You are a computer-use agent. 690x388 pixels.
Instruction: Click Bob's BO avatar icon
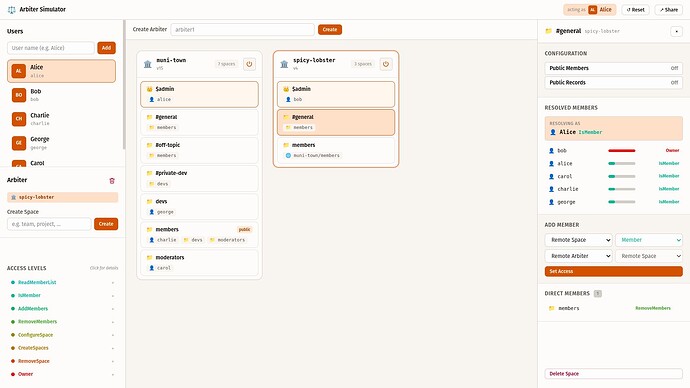tap(18, 95)
